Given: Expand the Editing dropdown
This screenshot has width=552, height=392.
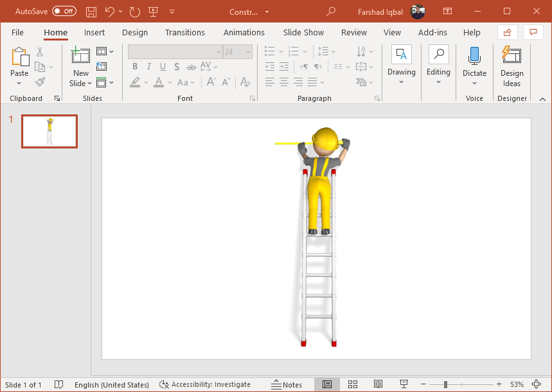Looking at the screenshot, I should click(438, 82).
